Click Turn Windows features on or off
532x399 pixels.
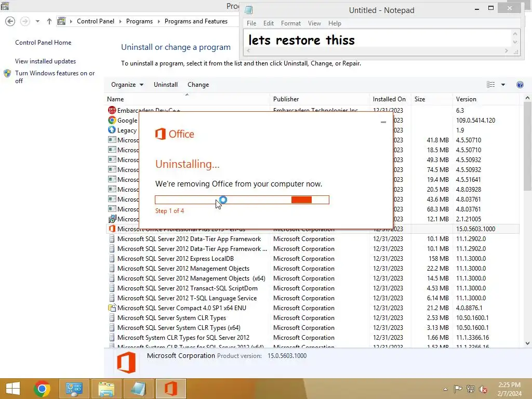tap(55, 77)
